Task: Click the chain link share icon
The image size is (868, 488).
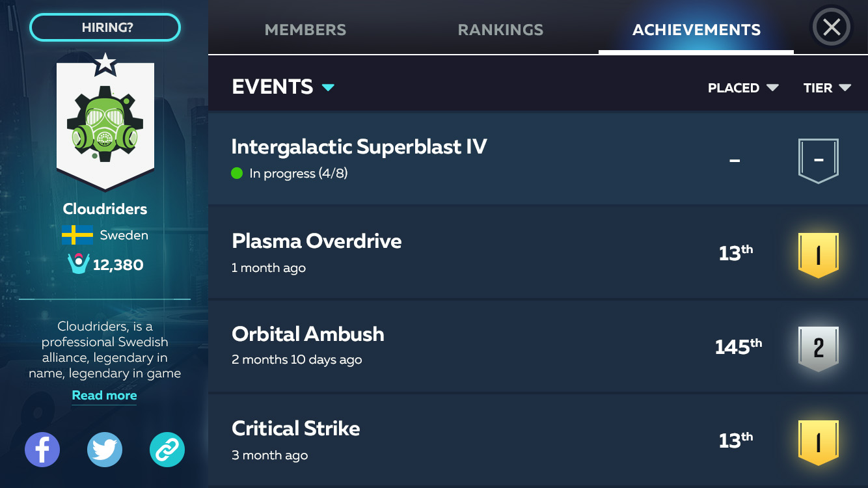Action: point(167,450)
